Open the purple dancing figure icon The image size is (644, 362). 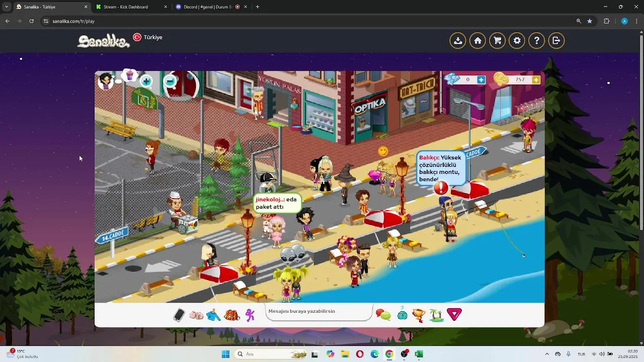point(250,315)
